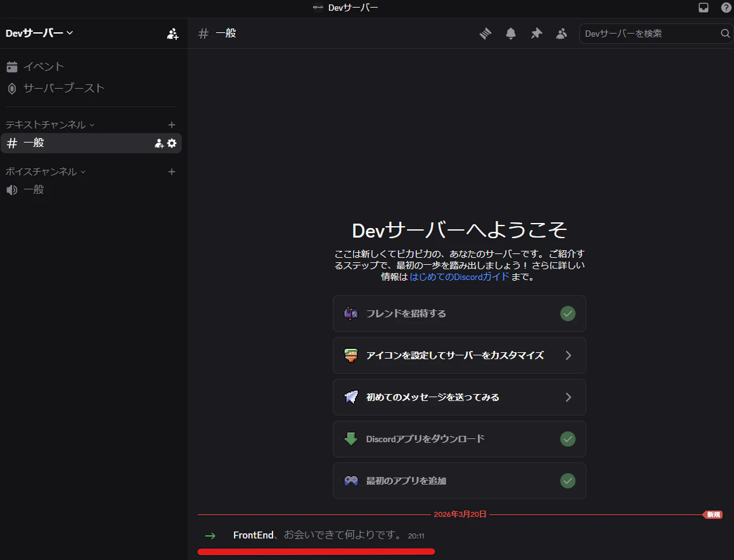The height and width of the screenshot is (560, 734).
Task: Click the 一般 channel title in header
Action: coord(226,33)
